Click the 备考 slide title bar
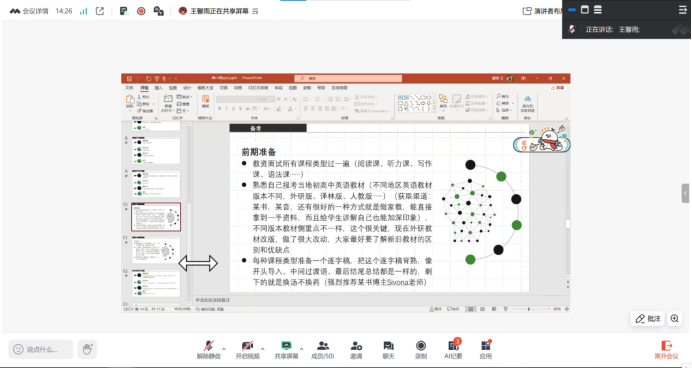 click(x=268, y=128)
